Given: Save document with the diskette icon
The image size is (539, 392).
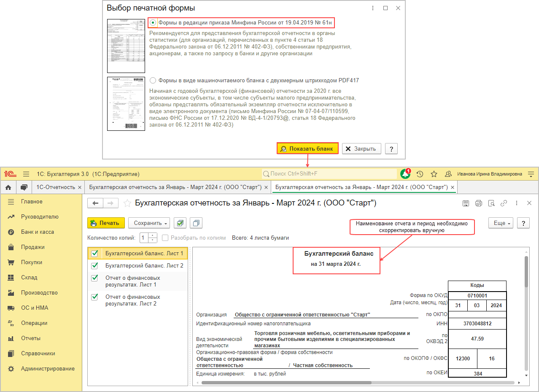Looking at the screenshot, I should point(466,203).
